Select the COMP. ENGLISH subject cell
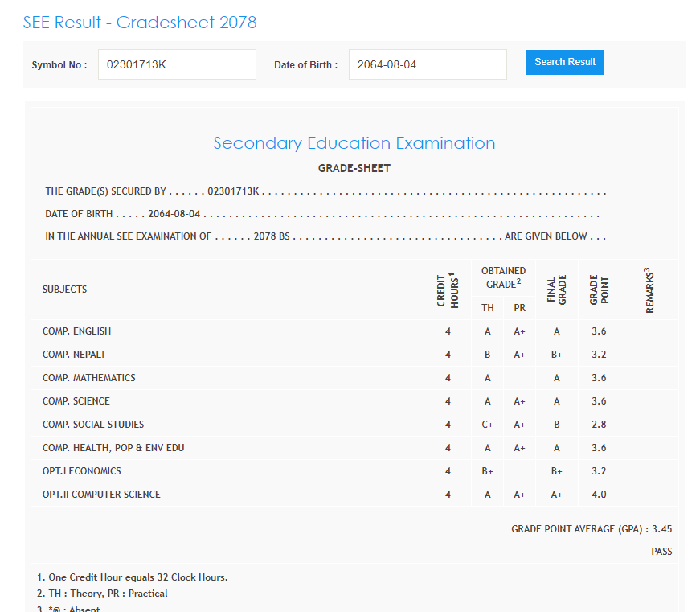 pos(77,331)
